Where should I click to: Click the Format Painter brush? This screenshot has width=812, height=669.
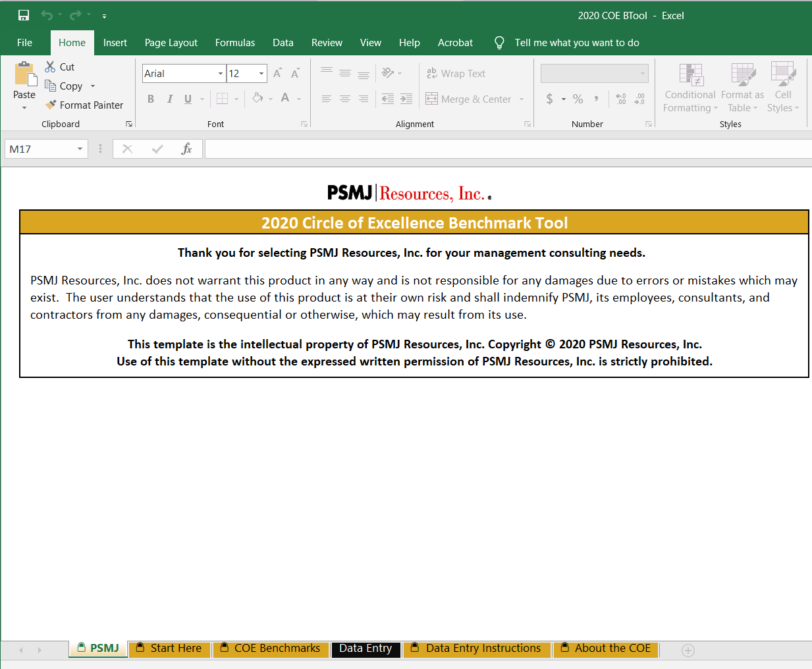[51, 105]
